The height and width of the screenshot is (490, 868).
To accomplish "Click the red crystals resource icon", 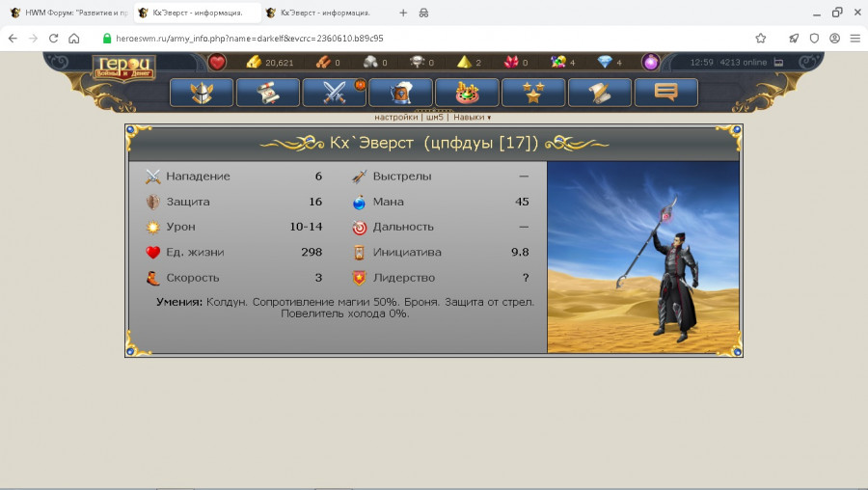I will 511,62.
